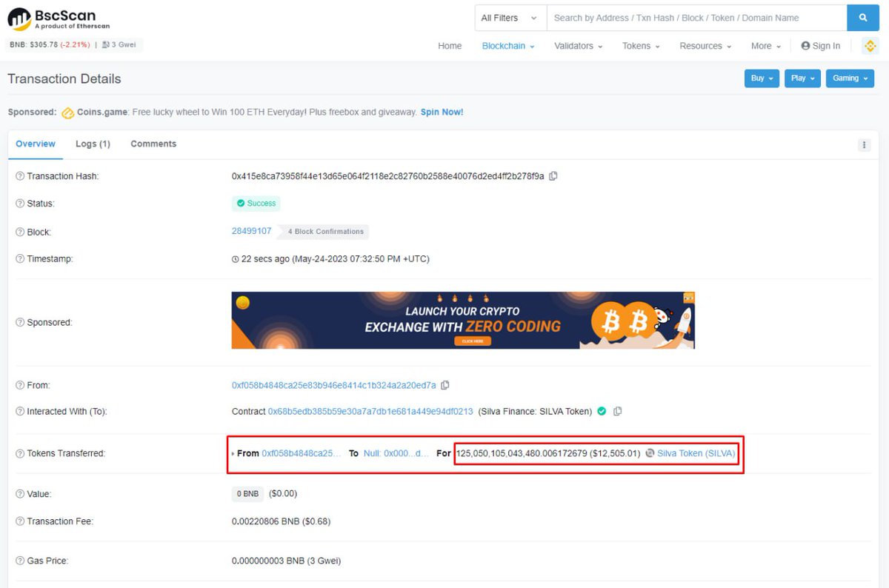
Task: Click the help icon beside Transaction Fee
Action: tap(20, 521)
